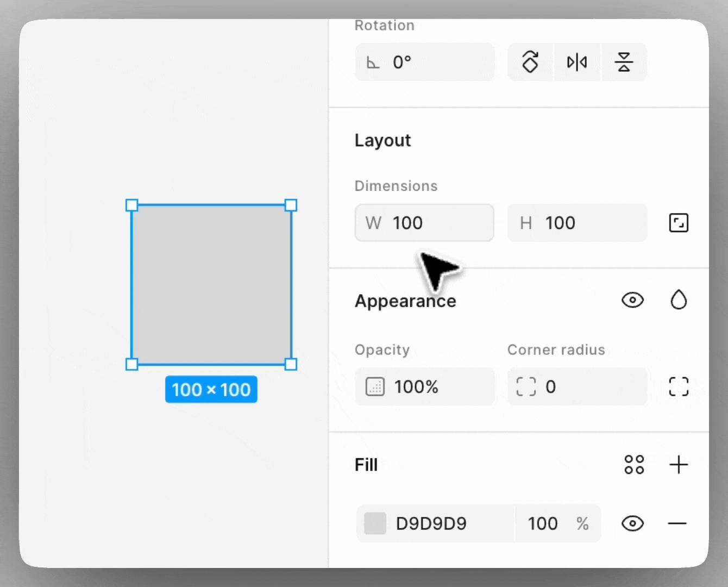The width and height of the screenshot is (728, 587).
Task: Click the flip horizontal icon
Action: pyautogui.click(x=577, y=62)
